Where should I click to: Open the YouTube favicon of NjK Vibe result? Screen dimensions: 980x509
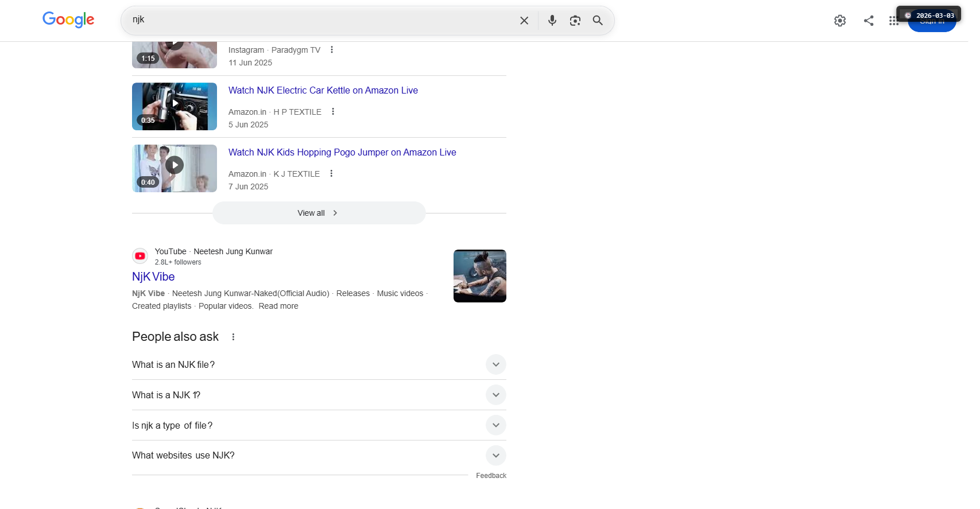click(140, 256)
